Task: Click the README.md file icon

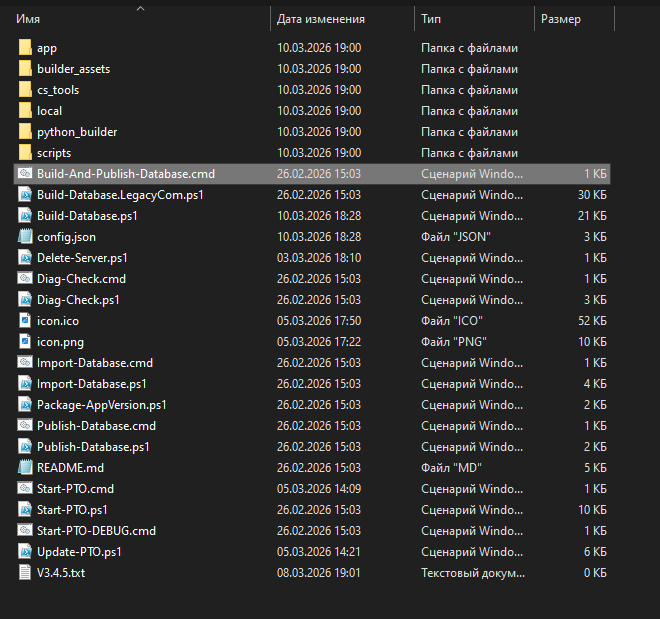Action: [26, 468]
